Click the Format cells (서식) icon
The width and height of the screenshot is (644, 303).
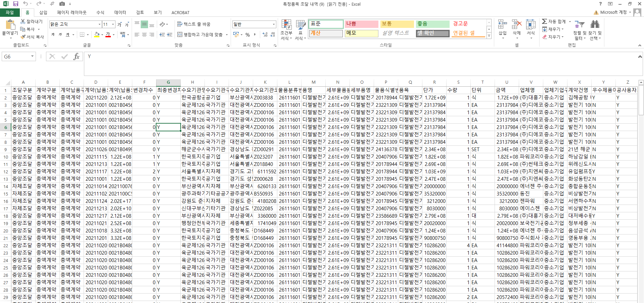point(531,25)
